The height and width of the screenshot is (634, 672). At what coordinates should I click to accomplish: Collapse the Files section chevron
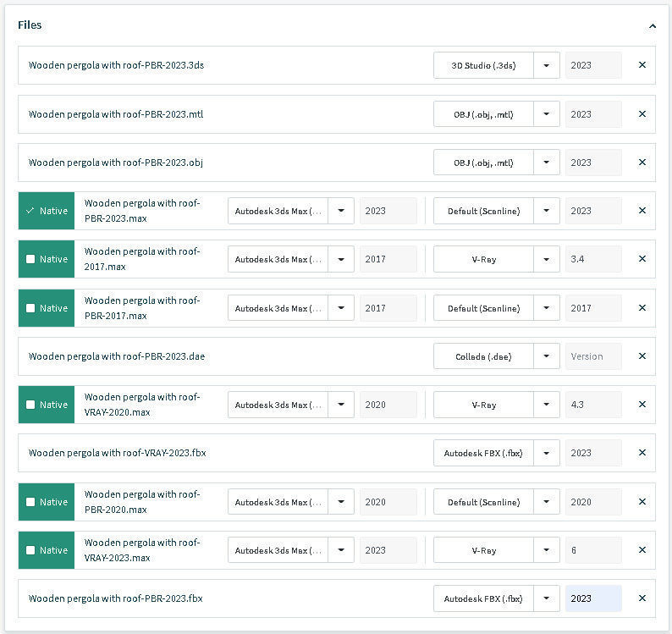[x=652, y=26]
